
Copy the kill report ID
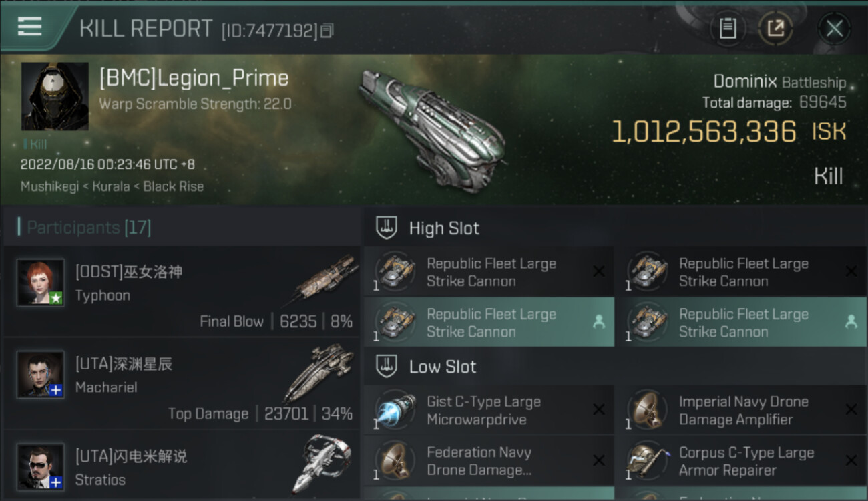327,31
